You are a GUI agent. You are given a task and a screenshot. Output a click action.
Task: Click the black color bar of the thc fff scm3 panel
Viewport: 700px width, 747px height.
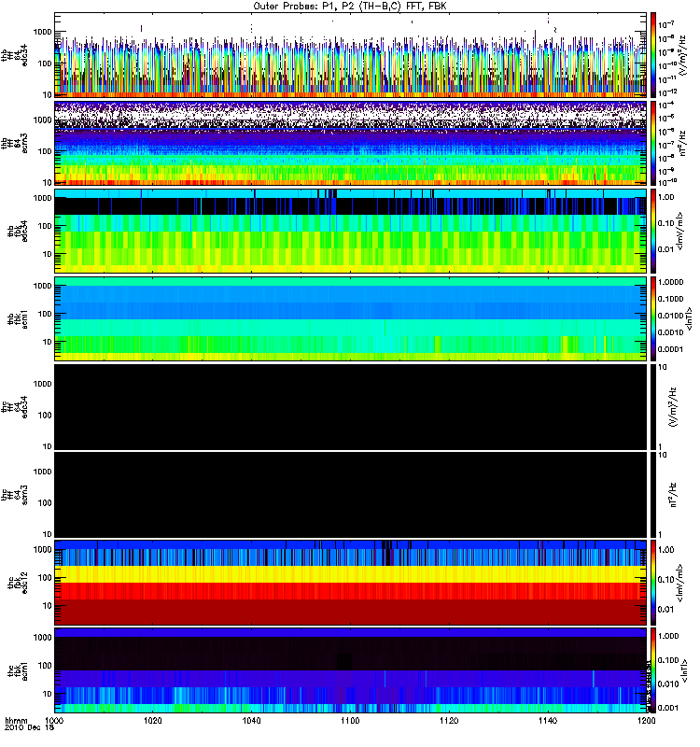[x=653, y=495]
